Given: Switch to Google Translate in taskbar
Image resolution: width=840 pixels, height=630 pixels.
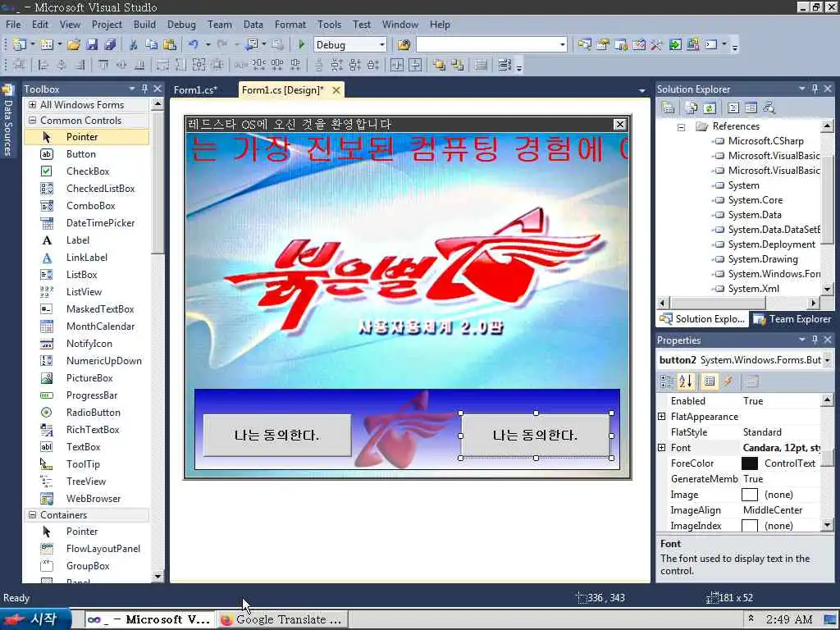Looking at the screenshot, I should [x=282, y=620].
